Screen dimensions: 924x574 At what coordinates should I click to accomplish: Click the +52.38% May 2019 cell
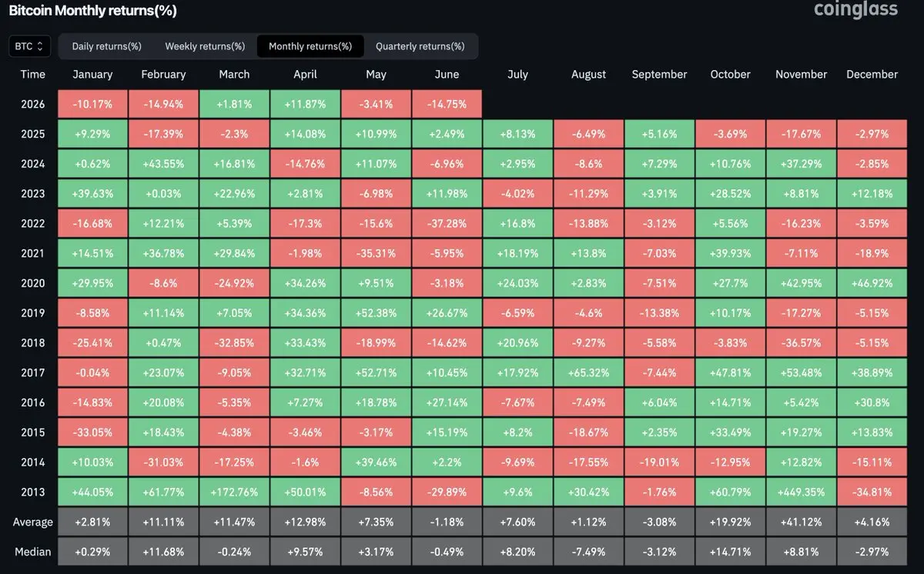pyautogui.click(x=376, y=313)
